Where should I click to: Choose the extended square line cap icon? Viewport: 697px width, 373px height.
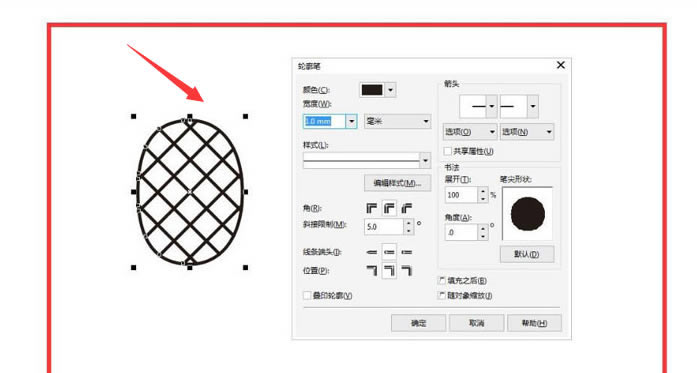coord(407,252)
